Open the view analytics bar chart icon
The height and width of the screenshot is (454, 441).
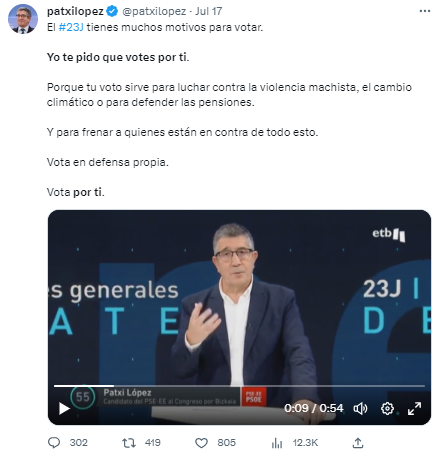click(x=277, y=443)
